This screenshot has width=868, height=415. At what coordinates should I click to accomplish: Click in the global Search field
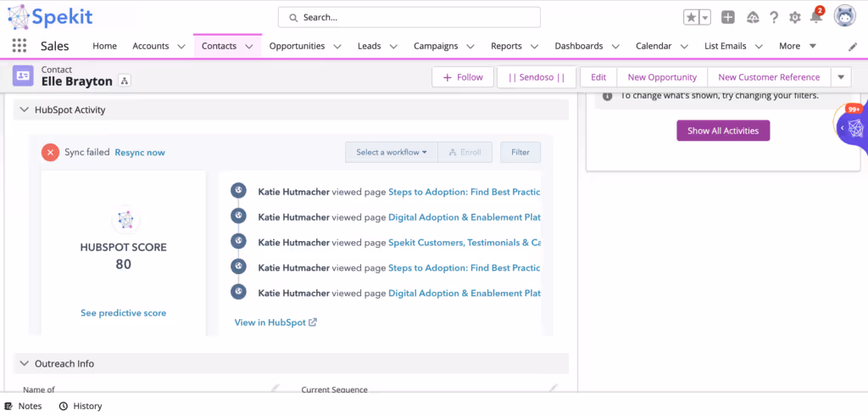click(409, 17)
